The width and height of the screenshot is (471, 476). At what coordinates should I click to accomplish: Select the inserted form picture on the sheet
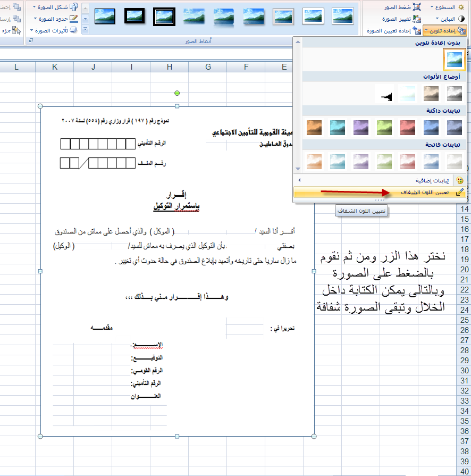tap(177, 271)
